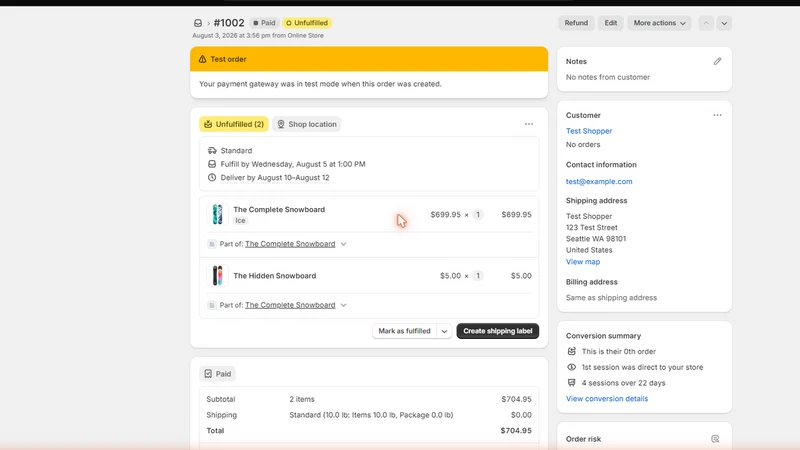Image resolution: width=800 pixels, height=450 pixels.
Task: Open bundle link below The Hidden Snowboard
Action: pos(290,305)
